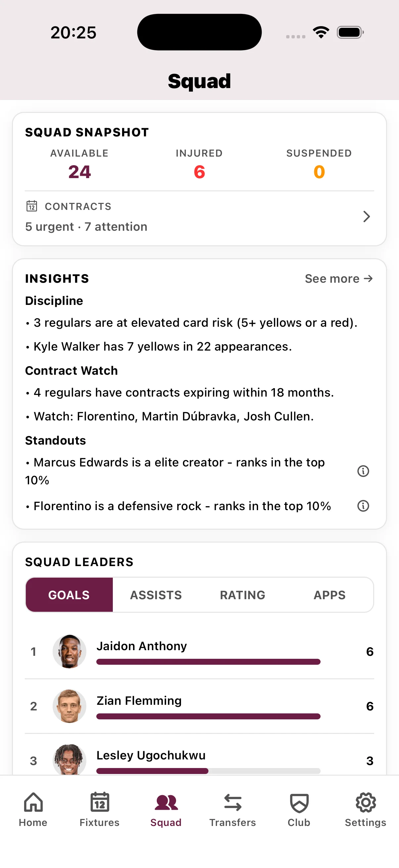This screenshot has width=399, height=868.
Task: Select the APPS tab
Action: point(330,595)
